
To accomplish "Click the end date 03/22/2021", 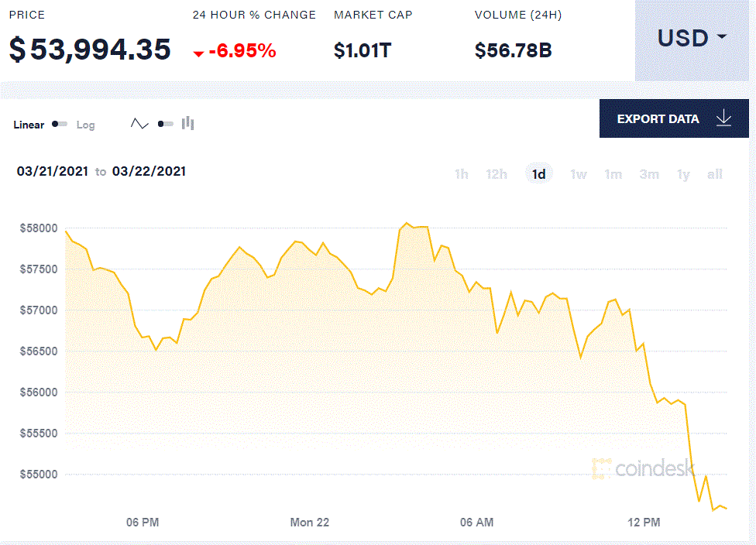I will (x=149, y=171).
